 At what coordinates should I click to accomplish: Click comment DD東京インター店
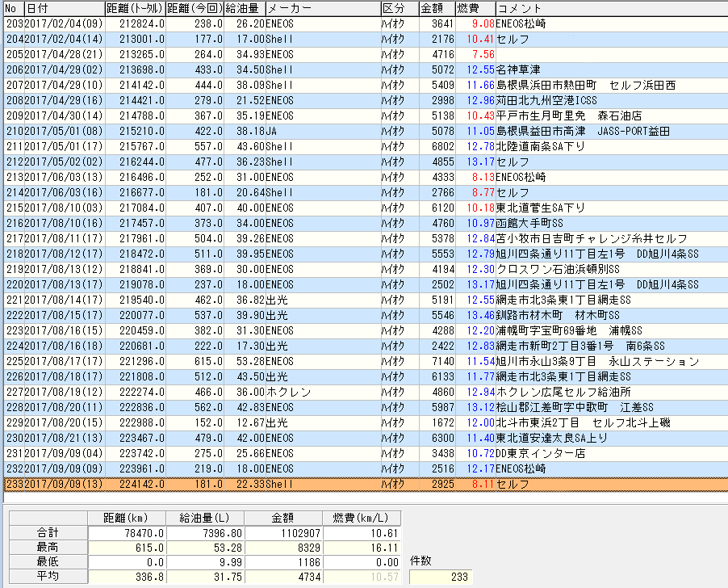[541, 453]
